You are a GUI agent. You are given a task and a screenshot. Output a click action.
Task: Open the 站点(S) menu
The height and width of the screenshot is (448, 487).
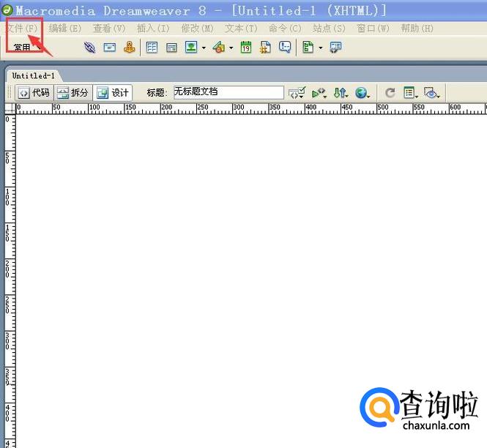pyautogui.click(x=330, y=29)
